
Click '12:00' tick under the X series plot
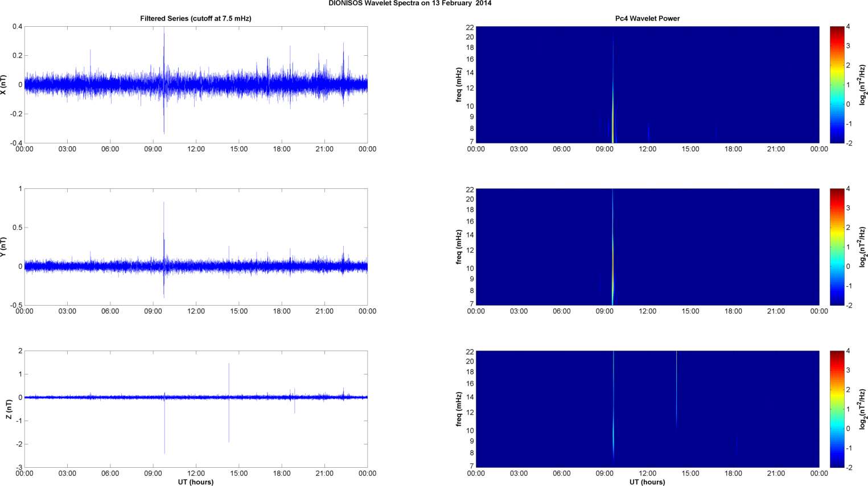point(196,149)
